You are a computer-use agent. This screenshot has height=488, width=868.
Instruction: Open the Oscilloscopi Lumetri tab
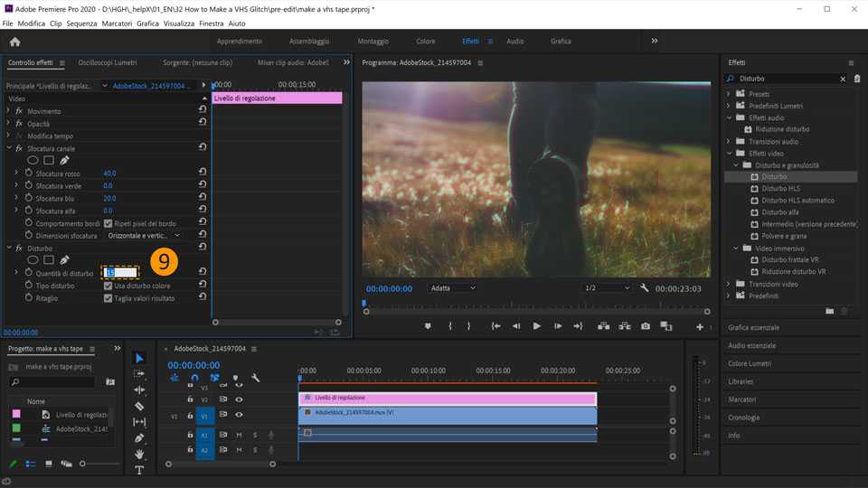pyautogui.click(x=108, y=62)
